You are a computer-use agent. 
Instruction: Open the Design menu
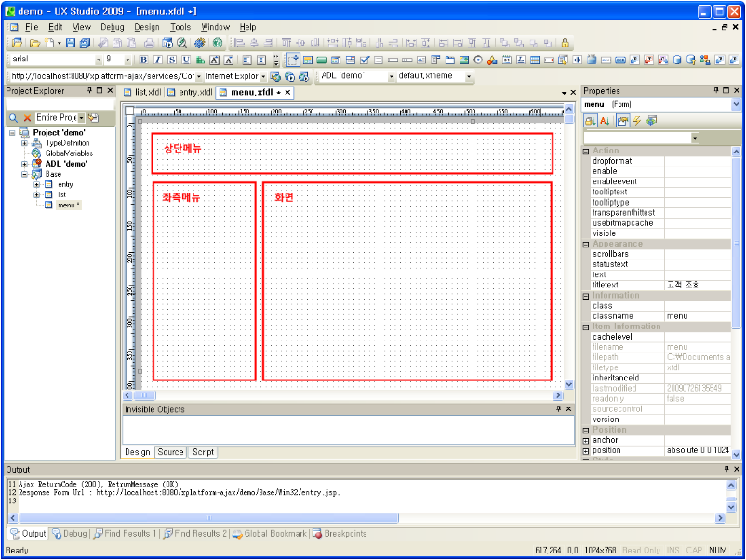pos(147,27)
